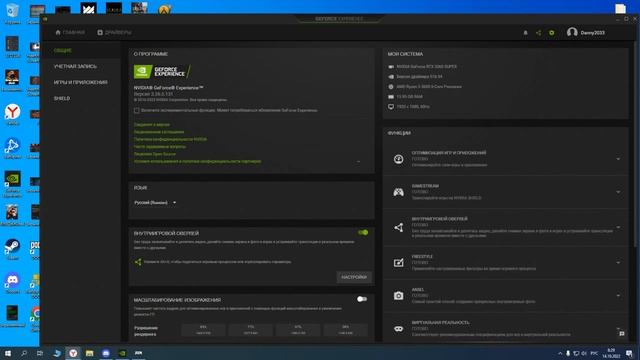Screen dimensions: 640x360
Task: Toggle the image scaling switch on
Action: coord(362,299)
